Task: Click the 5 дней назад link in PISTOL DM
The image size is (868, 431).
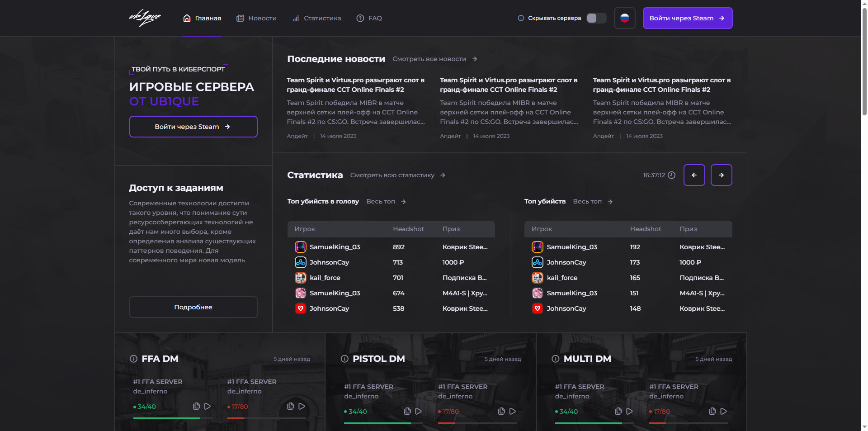Action: tap(503, 359)
